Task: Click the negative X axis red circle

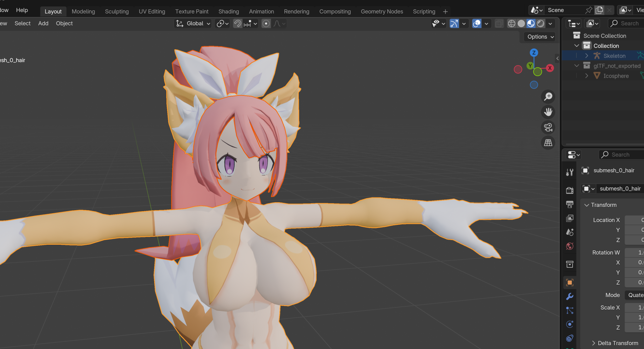Action: click(518, 69)
